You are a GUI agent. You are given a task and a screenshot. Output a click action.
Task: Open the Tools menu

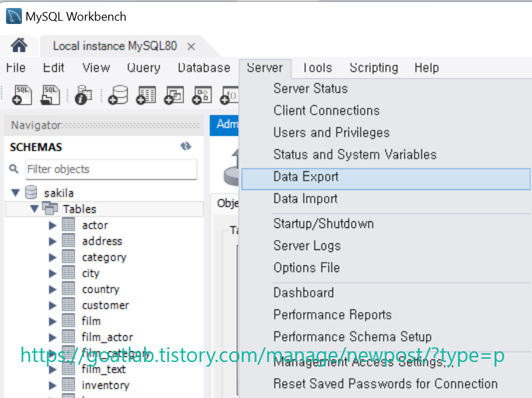click(x=318, y=67)
